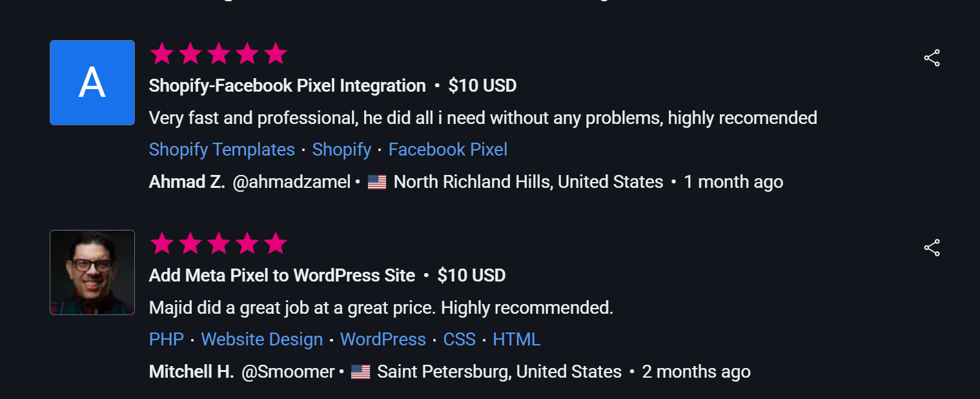This screenshot has height=399, width=980.
Task: Open the Facebook Pixel skill tag
Action: (x=448, y=150)
